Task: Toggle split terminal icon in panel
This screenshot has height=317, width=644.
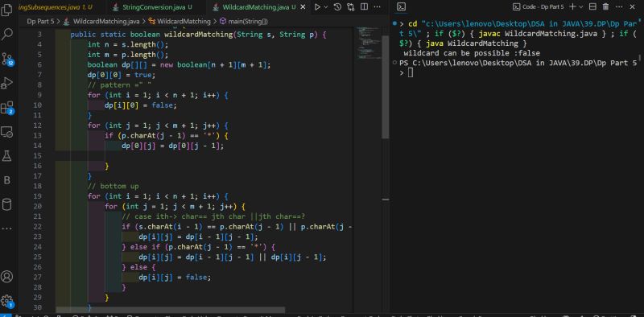Action: tap(592, 6)
